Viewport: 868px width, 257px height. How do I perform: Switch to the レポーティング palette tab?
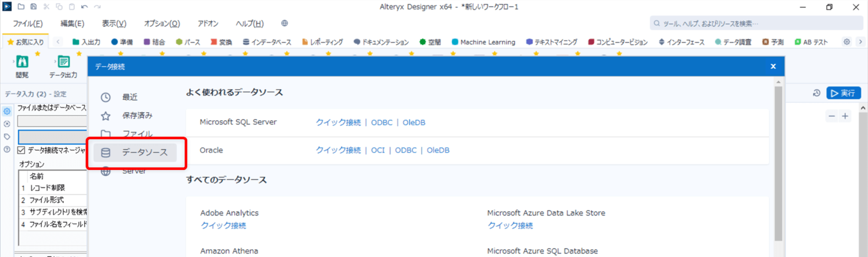[x=322, y=42]
